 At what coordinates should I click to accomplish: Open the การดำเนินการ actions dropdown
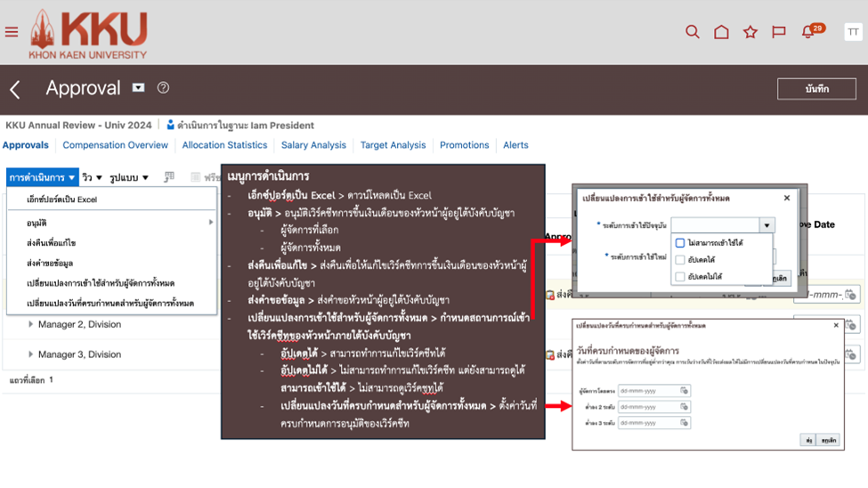pos(42,177)
